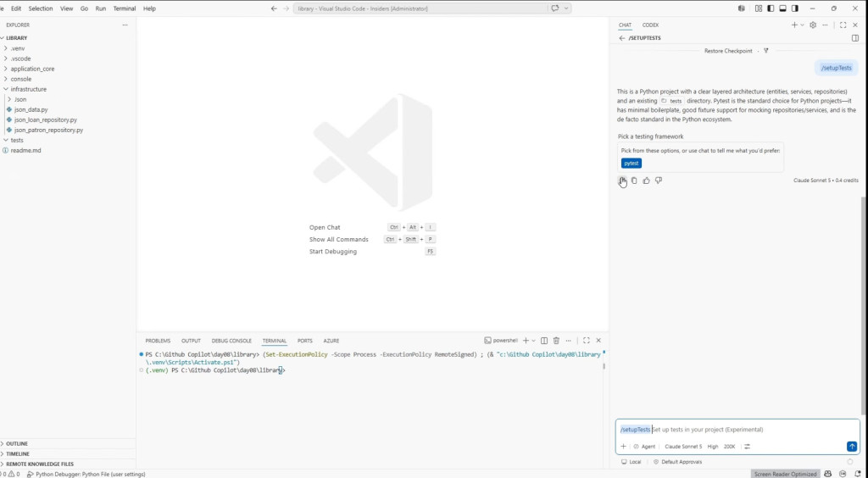868x478 pixels.
Task: Open the Selection menu
Action: click(x=41, y=8)
